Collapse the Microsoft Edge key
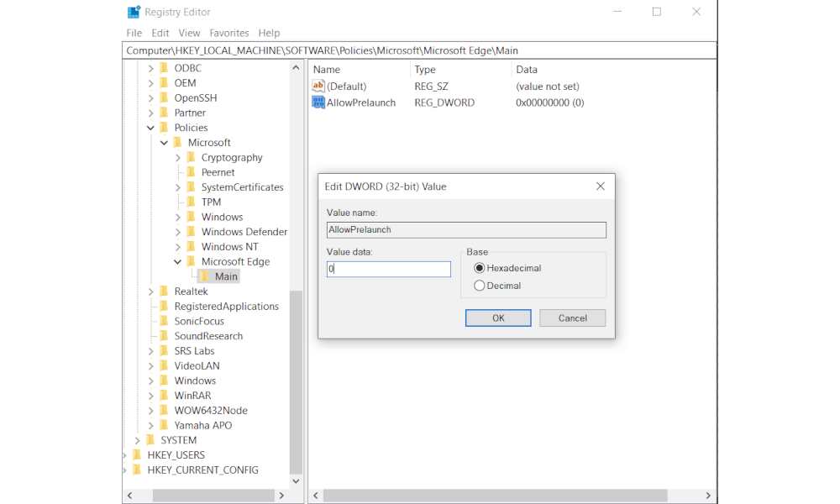840x504 pixels. point(178,261)
